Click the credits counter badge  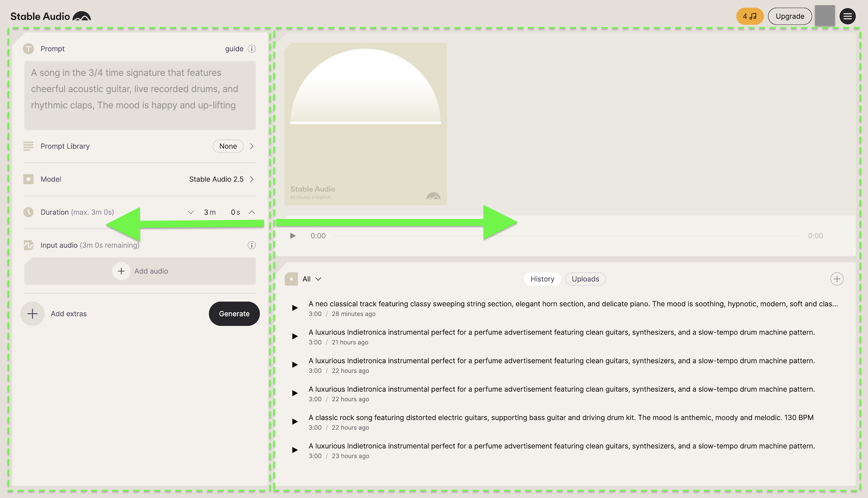(x=749, y=16)
